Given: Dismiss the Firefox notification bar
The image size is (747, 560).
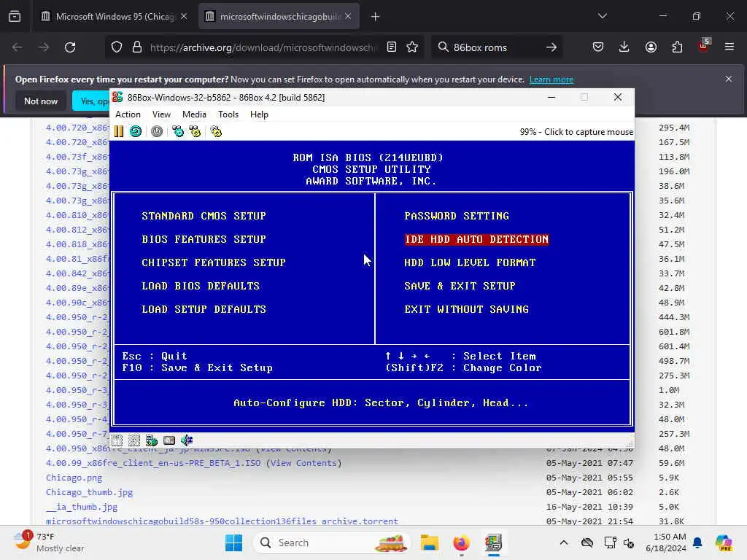Looking at the screenshot, I should [x=729, y=79].
